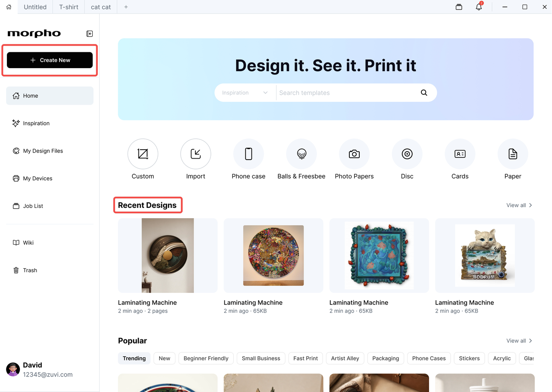552x392 pixels.
Task: Click David's profile avatar
Action: tap(13, 370)
